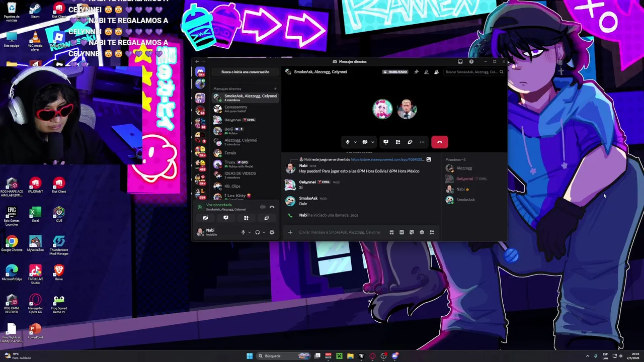
Task: Open pinned messages in Discord header
Action: point(416,72)
